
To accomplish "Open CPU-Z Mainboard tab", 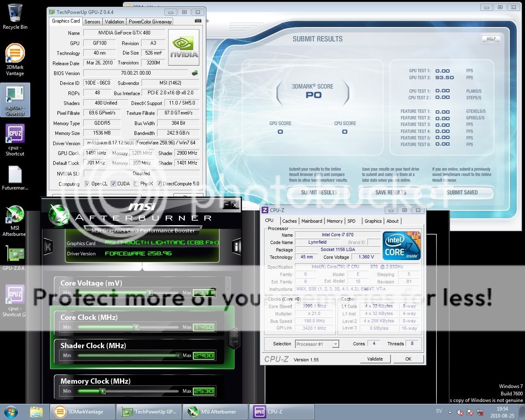I will tap(312, 221).
